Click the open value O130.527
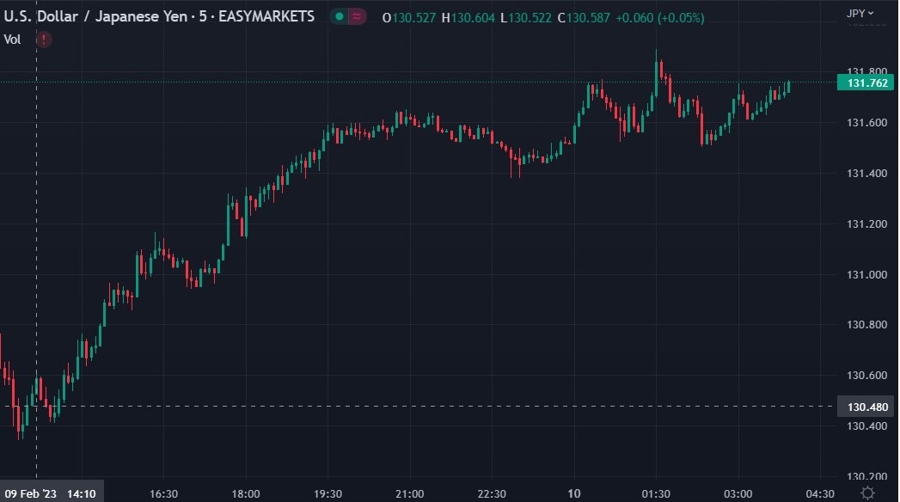 click(409, 18)
